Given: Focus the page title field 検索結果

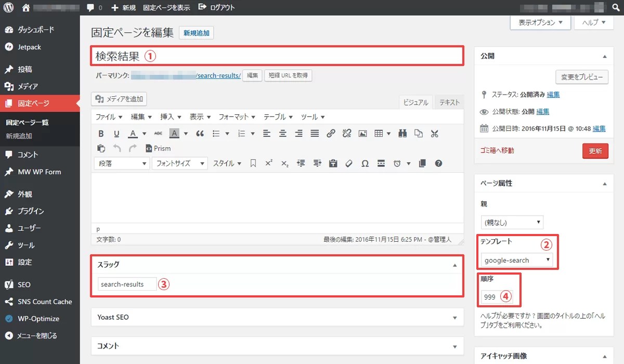Looking at the screenshot, I should pos(277,56).
